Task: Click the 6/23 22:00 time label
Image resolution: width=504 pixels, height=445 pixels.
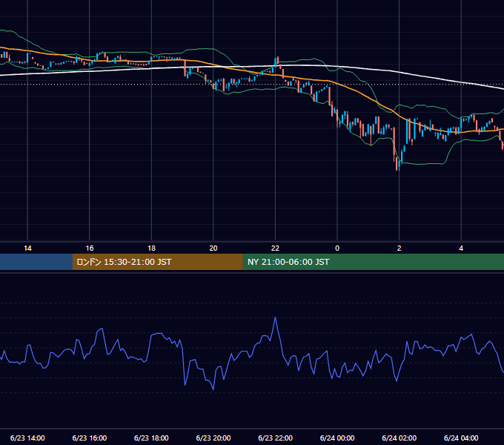Action: tap(275, 438)
